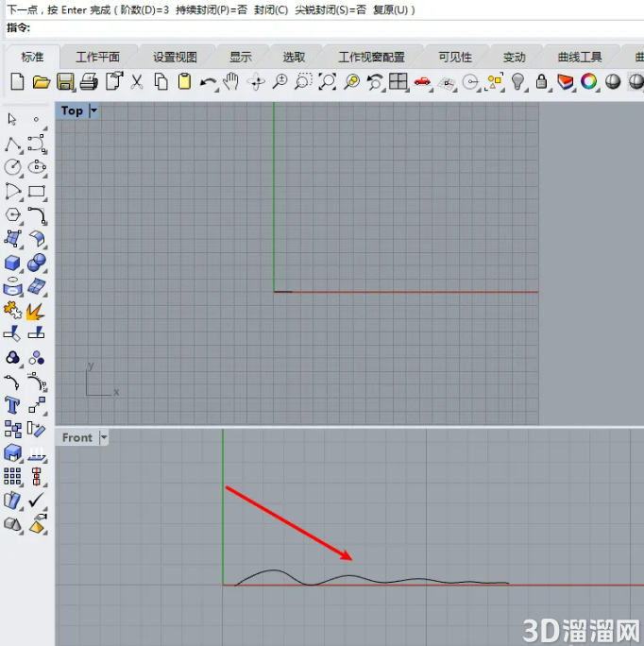Choose the Zoom dynamic magnifier

[x=280, y=81]
